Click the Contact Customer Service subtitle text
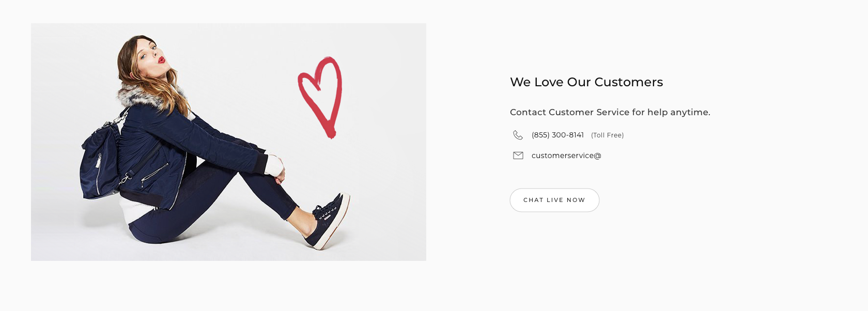This screenshot has width=868, height=311. 610,112
